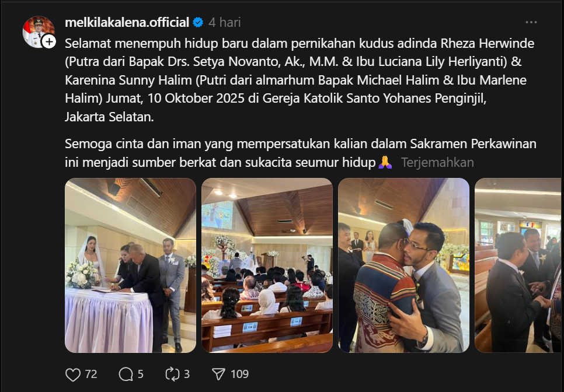Click the like count 72
The width and height of the screenshot is (564, 392).
[91, 374]
